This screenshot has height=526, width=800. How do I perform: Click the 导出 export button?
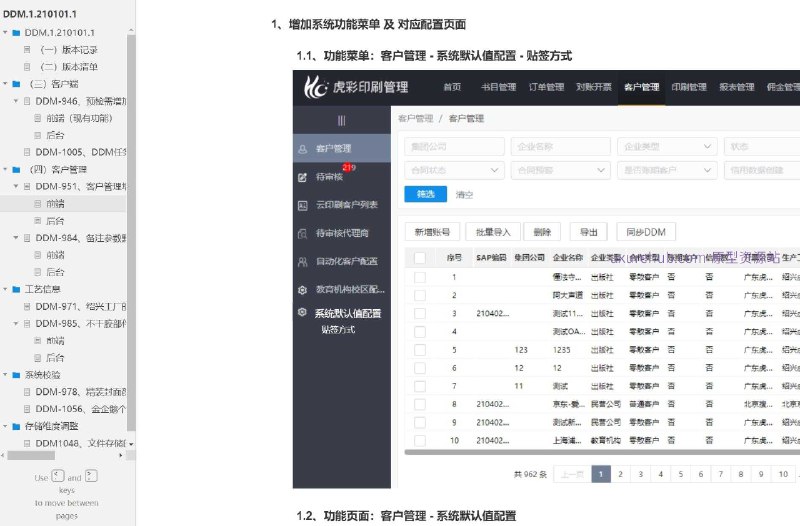tap(588, 232)
